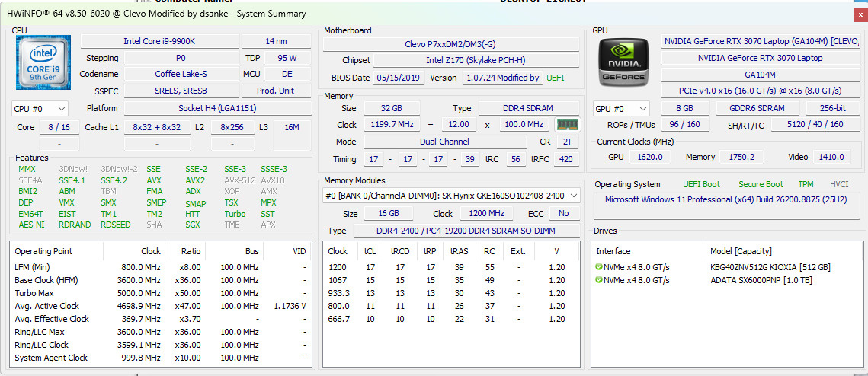Click the Prod. Unit field
The height and width of the screenshot is (376, 868).
pos(276,91)
